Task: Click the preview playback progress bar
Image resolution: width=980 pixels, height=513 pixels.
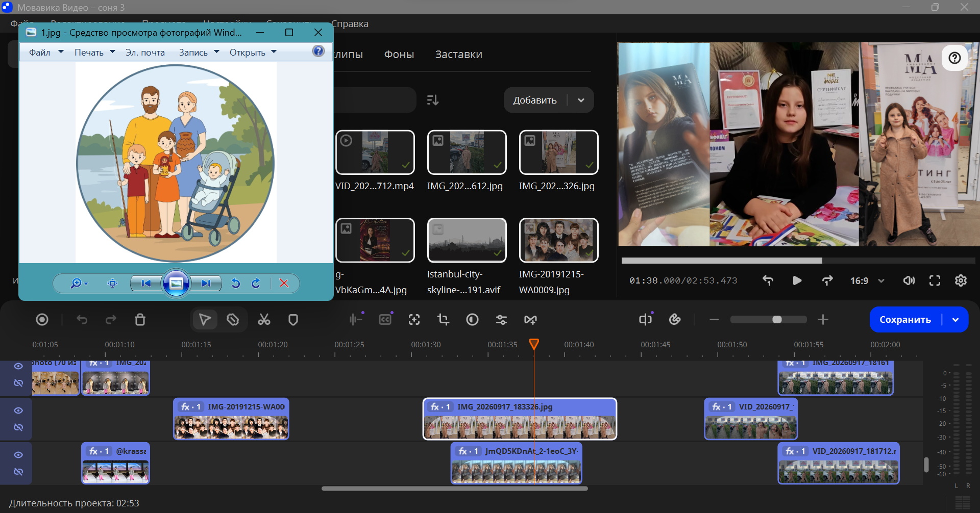Action: [798, 261]
